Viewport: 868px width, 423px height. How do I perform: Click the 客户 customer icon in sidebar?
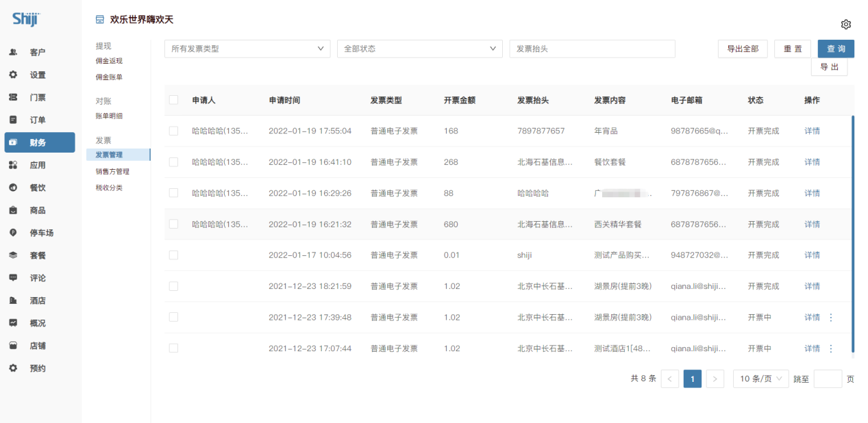[x=13, y=52]
